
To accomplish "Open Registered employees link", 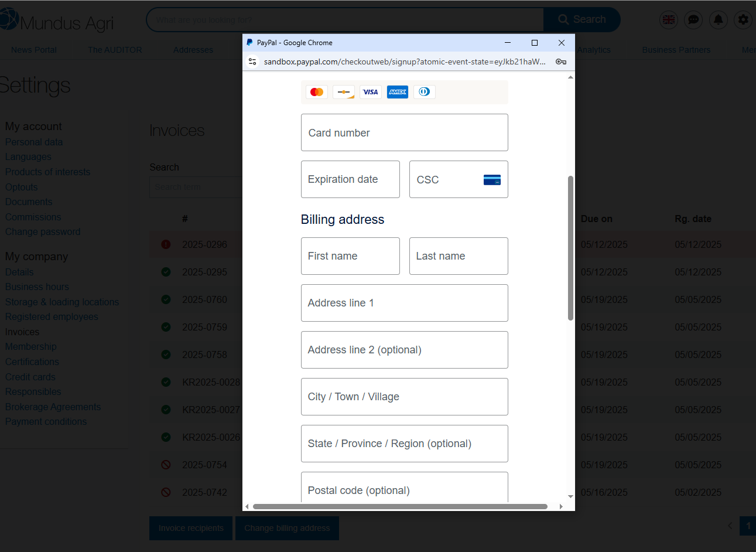I will pos(52,316).
